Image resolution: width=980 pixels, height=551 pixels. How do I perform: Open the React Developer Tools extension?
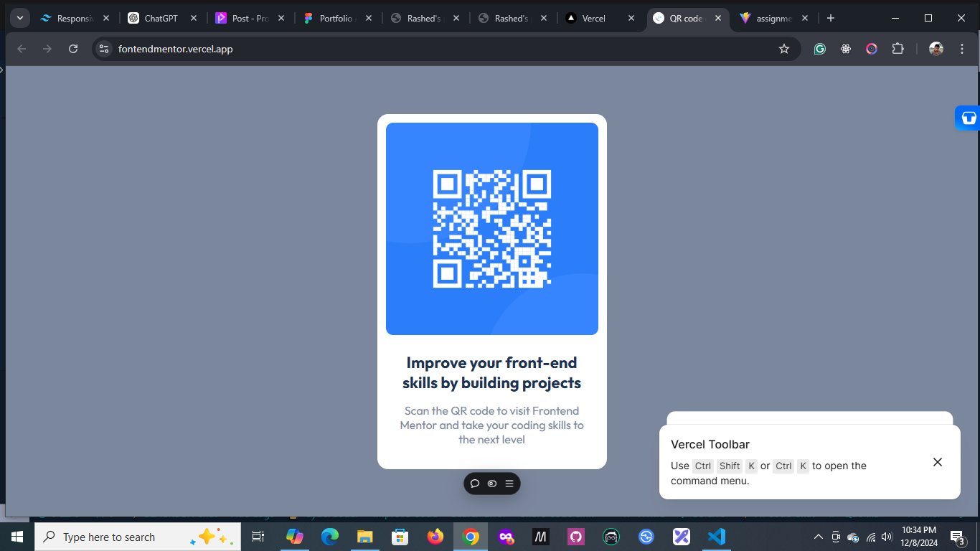846,49
